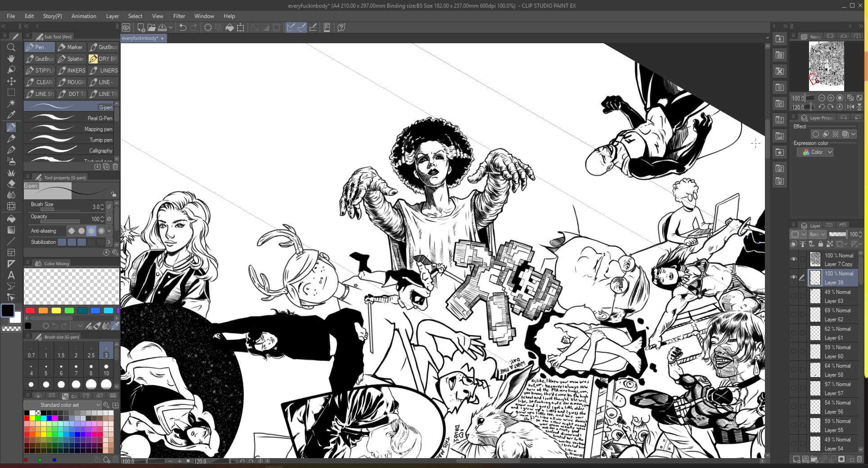Select the Eraser tool in the toolbar
The image size is (868, 468).
[11, 184]
